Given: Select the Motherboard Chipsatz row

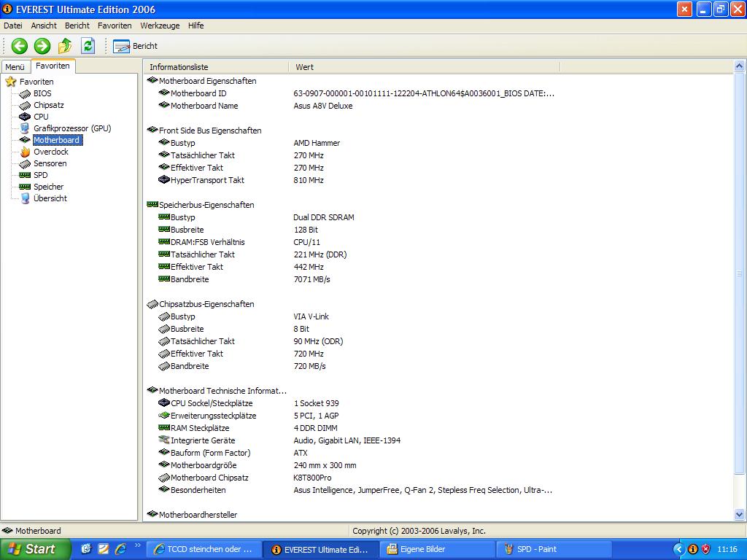Looking at the screenshot, I should (245, 478).
